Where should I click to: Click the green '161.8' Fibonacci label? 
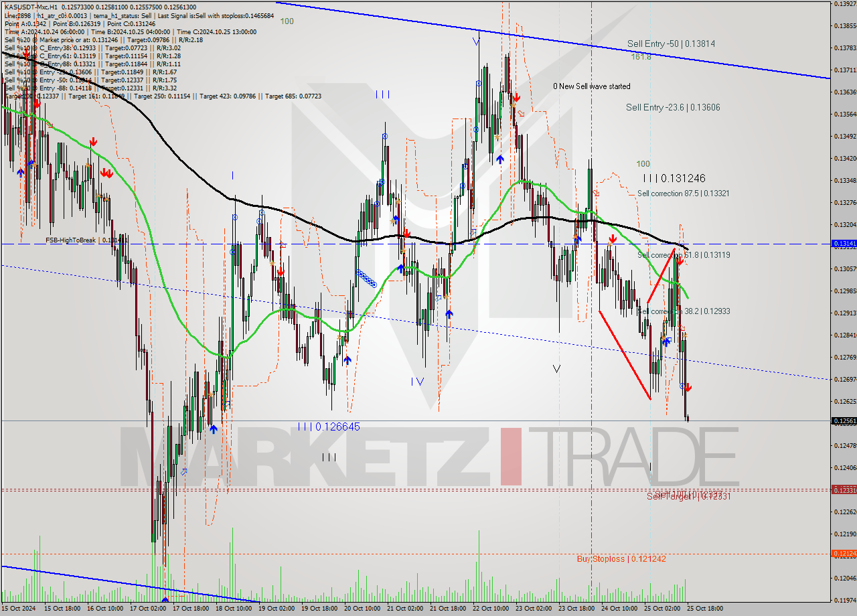pyautogui.click(x=641, y=57)
